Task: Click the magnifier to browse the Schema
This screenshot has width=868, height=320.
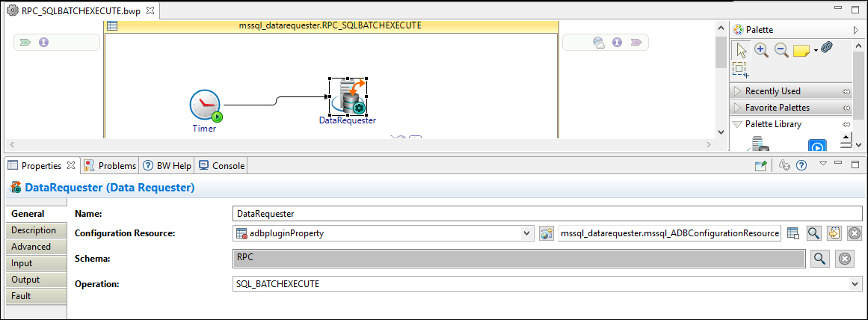Action: coord(819,258)
